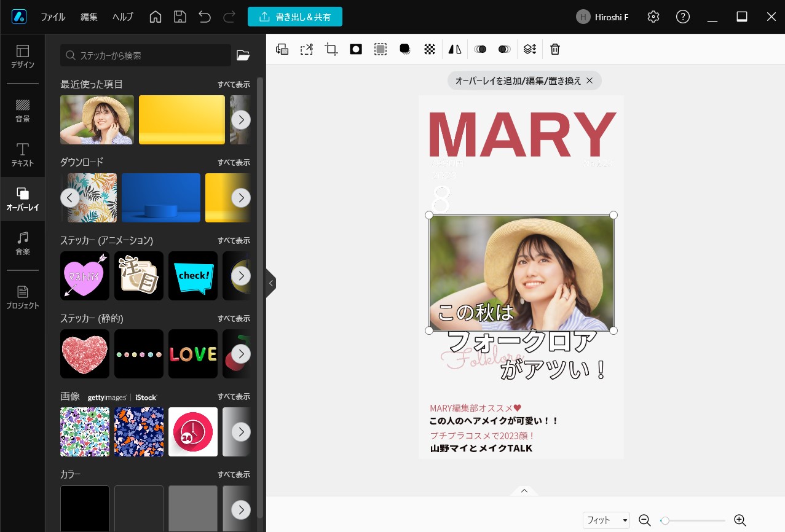Click すべて表示 for ステッカー (静的)
Image resolution: width=785 pixels, height=532 pixels.
pos(234,319)
